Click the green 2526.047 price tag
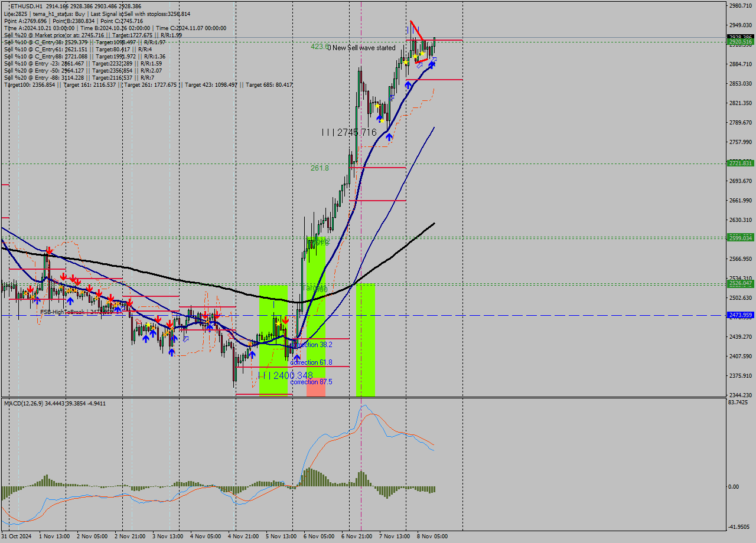 [741, 283]
